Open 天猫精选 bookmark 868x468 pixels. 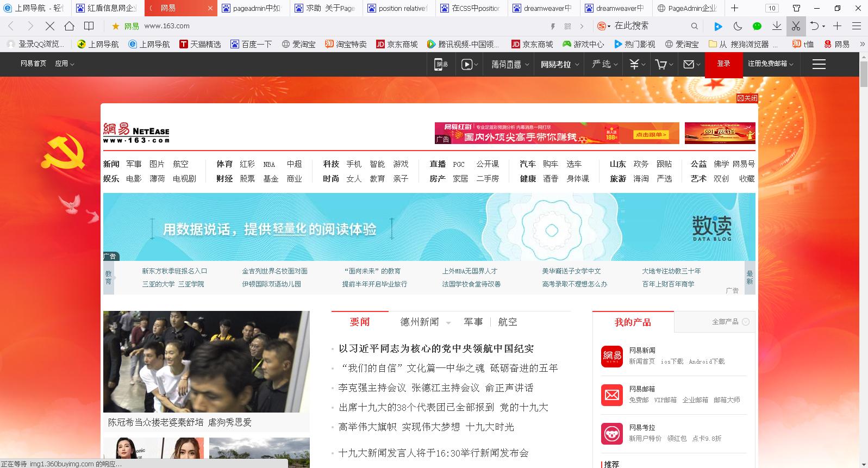200,44
